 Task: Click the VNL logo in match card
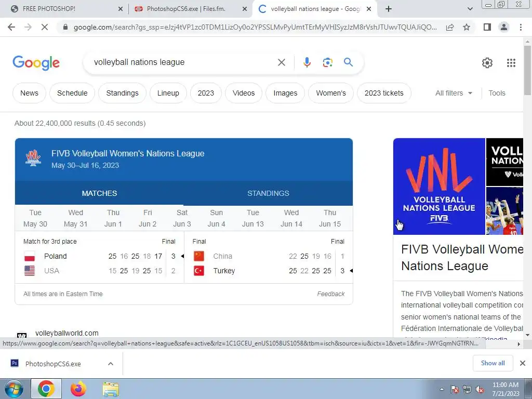coord(33,158)
